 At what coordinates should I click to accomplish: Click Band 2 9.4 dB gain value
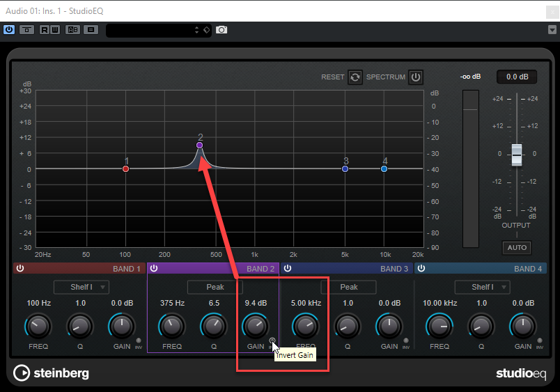tap(256, 303)
